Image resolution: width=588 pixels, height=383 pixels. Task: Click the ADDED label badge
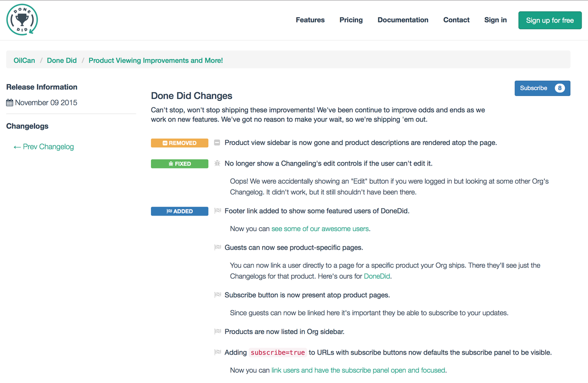coord(179,211)
